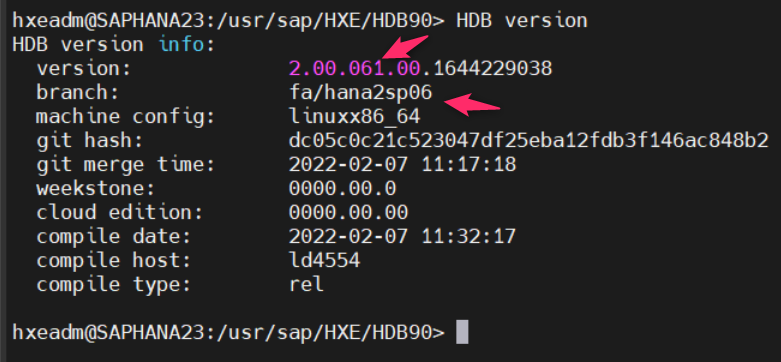Click the arrow pointing to the version number
This screenshot has height=362, width=781.
[x=405, y=47]
